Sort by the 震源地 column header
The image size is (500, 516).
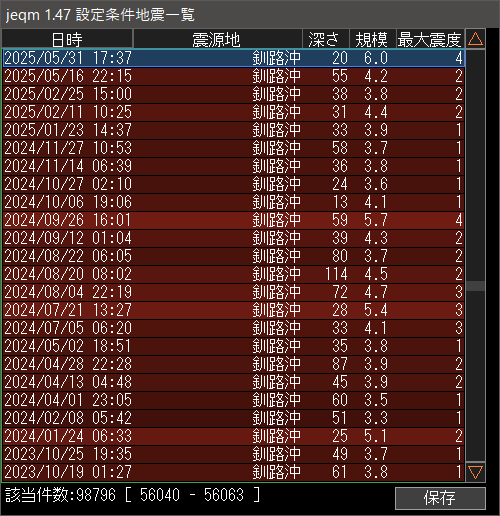(217, 39)
